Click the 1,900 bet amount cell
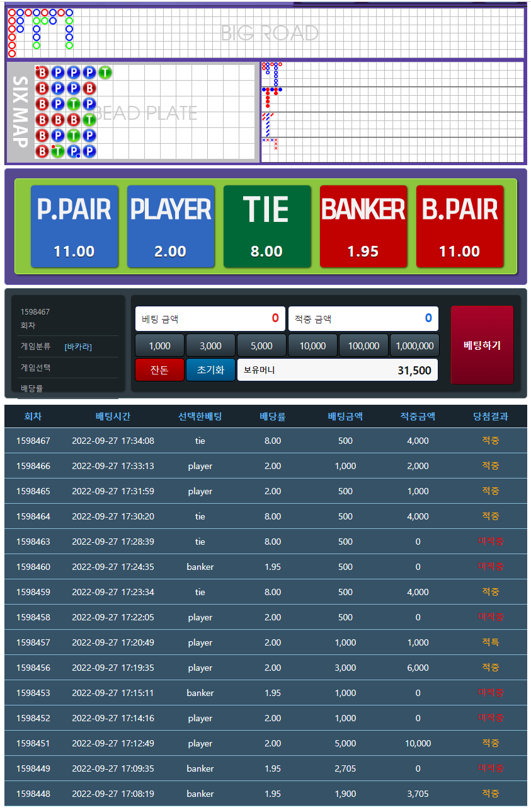This screenshot has width=531, height=812. (x=345, y=794)
